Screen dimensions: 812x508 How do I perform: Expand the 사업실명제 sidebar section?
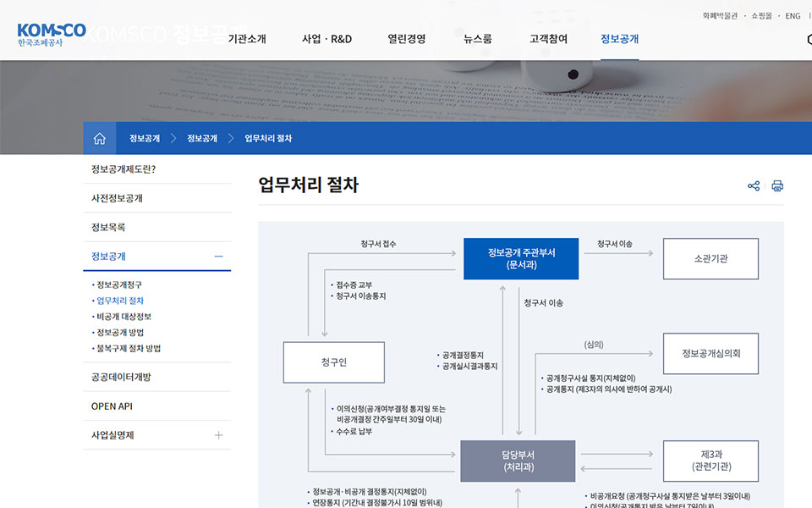click(218, 435)
